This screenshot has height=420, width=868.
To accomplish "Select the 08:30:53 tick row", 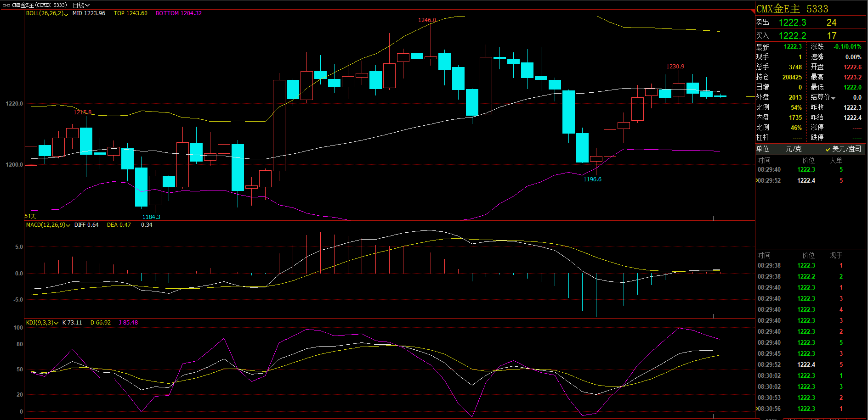I will pos(810,398).
